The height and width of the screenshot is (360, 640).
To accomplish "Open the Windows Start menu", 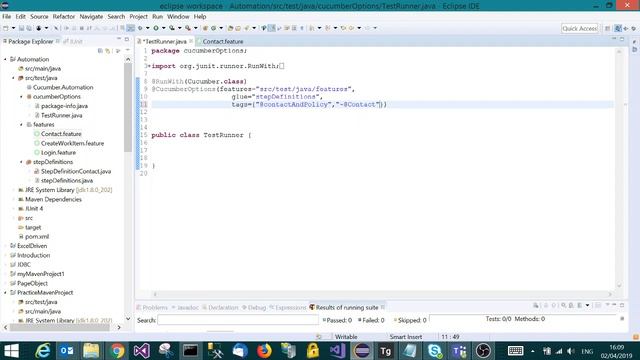I will point(11,351).
